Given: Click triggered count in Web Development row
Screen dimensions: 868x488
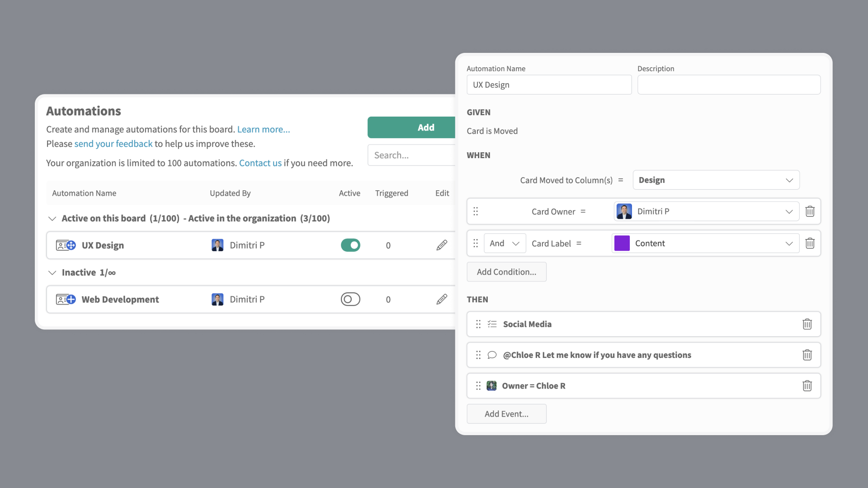Looking at the screenshot, I should coord(388,299).
